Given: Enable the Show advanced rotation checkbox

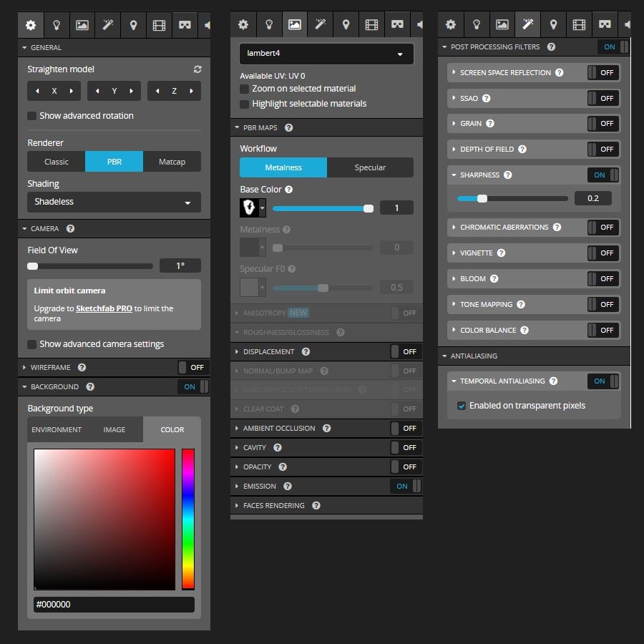Looking at the screenshot, I should (32, 116).
